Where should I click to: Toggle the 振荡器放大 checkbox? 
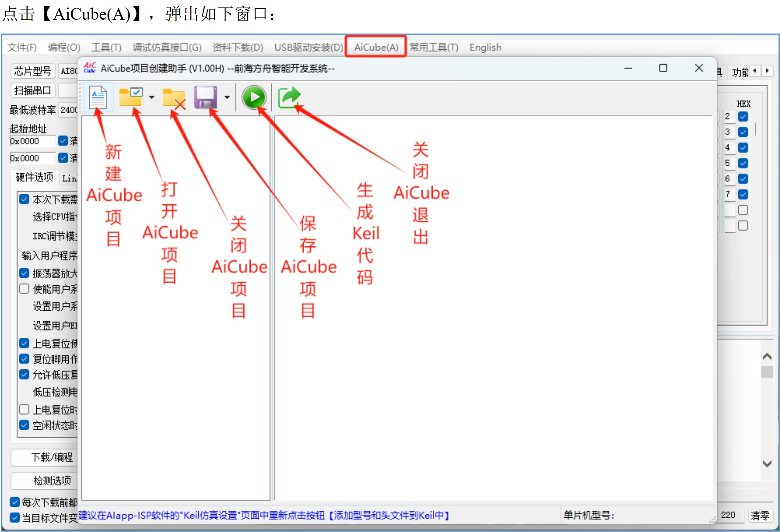(x=24, y=273)
